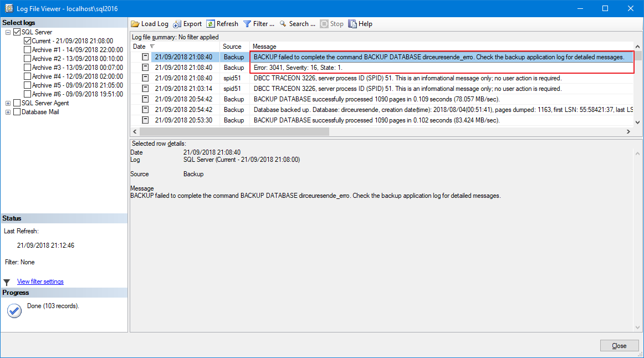Check Archive #1 - 14/09/2018 checkbox
Viewport: 644px width, 358px height.
tap(27, 49)
